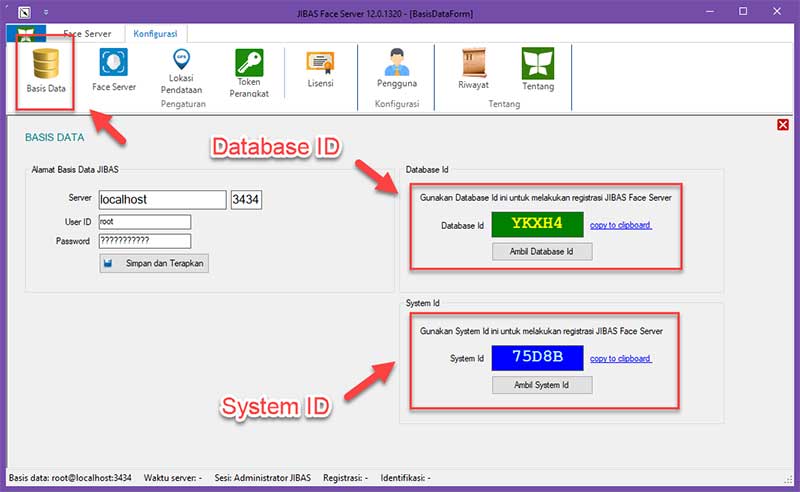
Task: Click the Riwayat history icon
Action: (x=473, y=69)
